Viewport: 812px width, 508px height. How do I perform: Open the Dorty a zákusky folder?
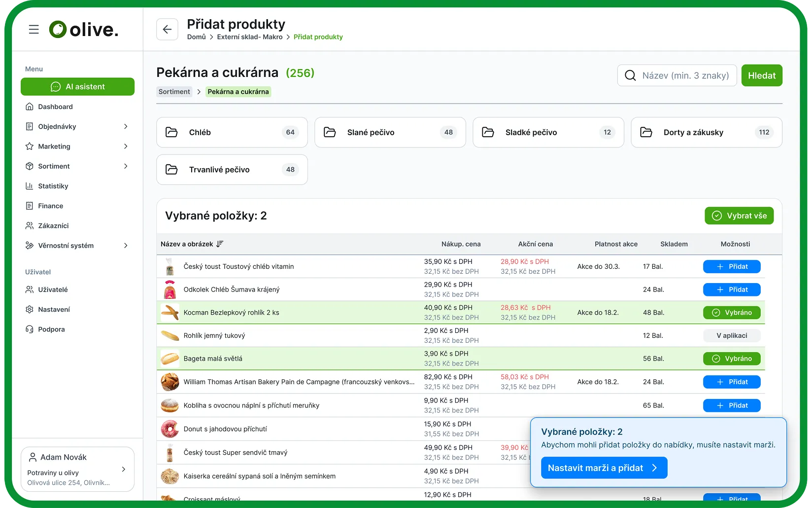[706, 132]
